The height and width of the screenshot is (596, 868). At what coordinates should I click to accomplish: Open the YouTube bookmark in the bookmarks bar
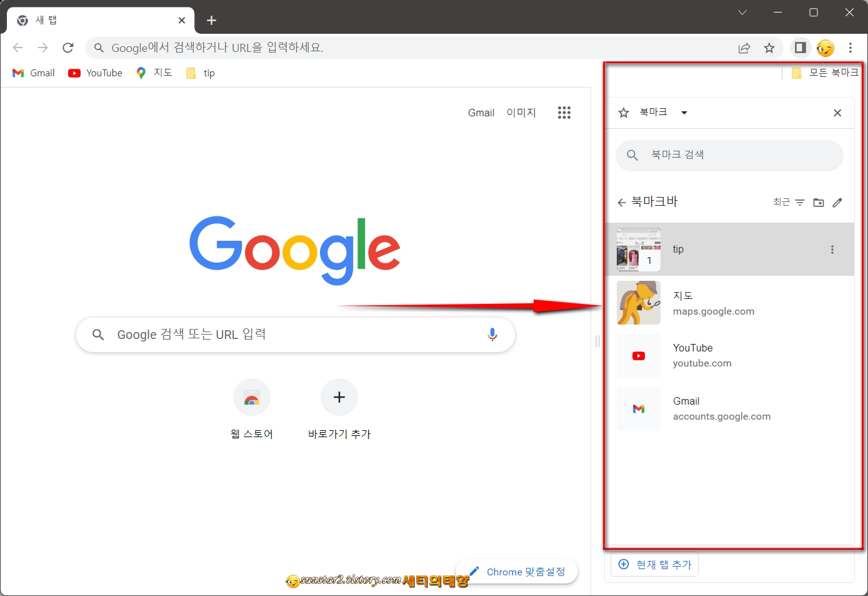tap(95, 73)
